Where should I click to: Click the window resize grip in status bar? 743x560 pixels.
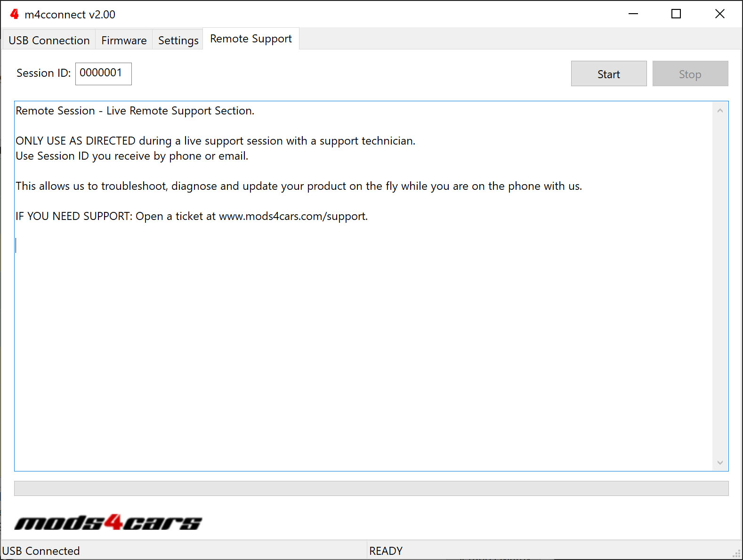click(x=736, y=554)
